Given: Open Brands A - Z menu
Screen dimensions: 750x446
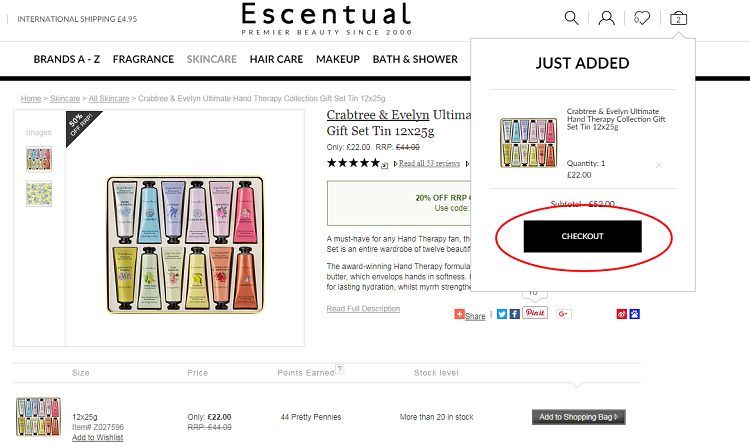Looking at the screenshot, I should point(67,59).
